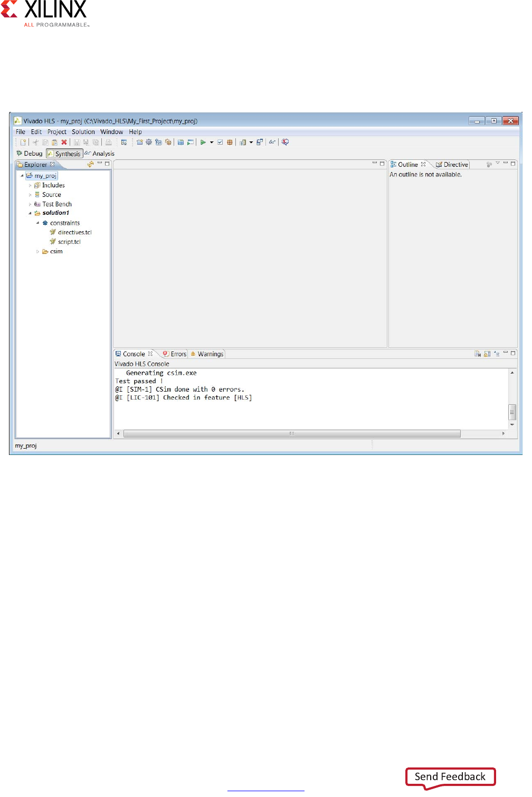Click the glasses Analysis toolbar icon
Image resolution: width=532 pixels, height=797 pixels.
point(272,142)
